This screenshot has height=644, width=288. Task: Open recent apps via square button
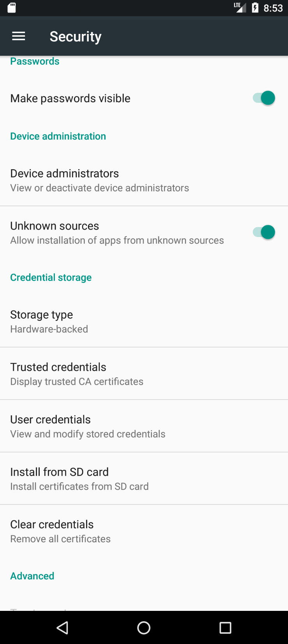tap(225, 628)
